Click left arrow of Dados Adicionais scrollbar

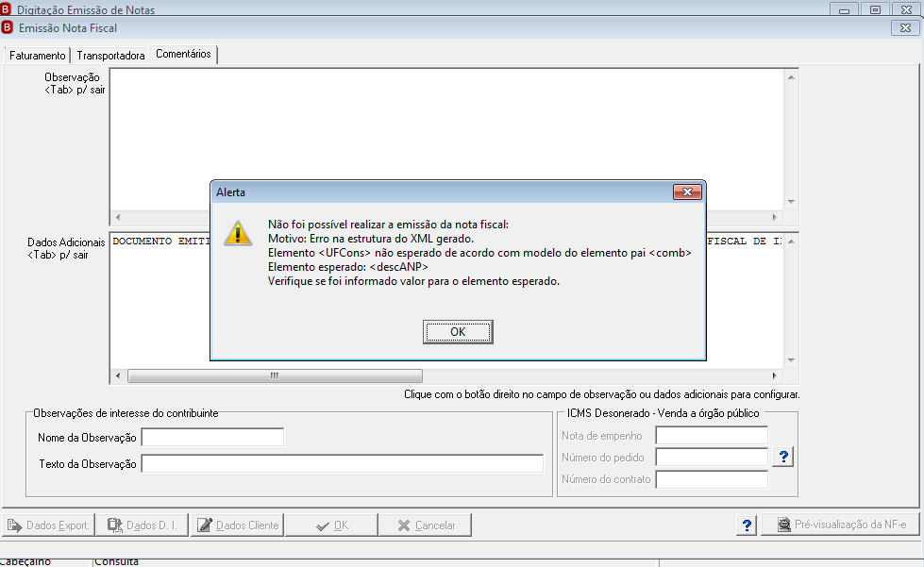click(118, 375)
